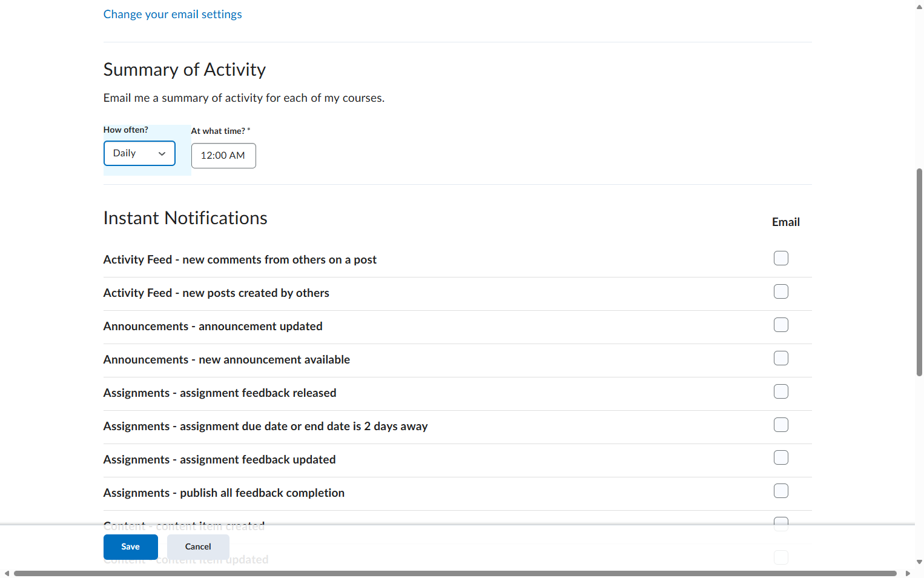
Task: Click 'Email me a summary of activity' text
Action: (x=244, y=98)
